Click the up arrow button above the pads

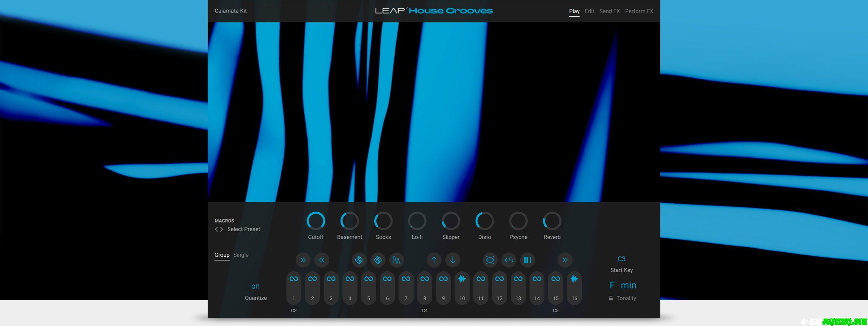(x=434, y=260)
